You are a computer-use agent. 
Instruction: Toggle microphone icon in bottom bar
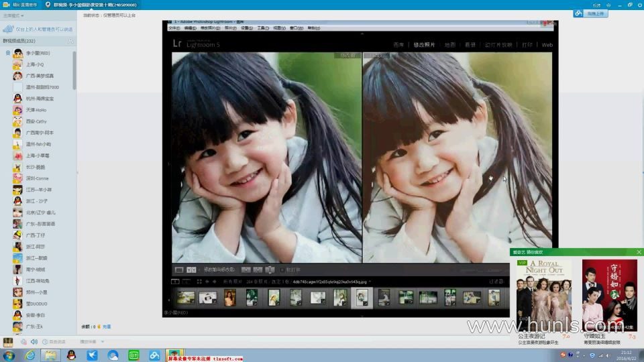pos(24,341)
